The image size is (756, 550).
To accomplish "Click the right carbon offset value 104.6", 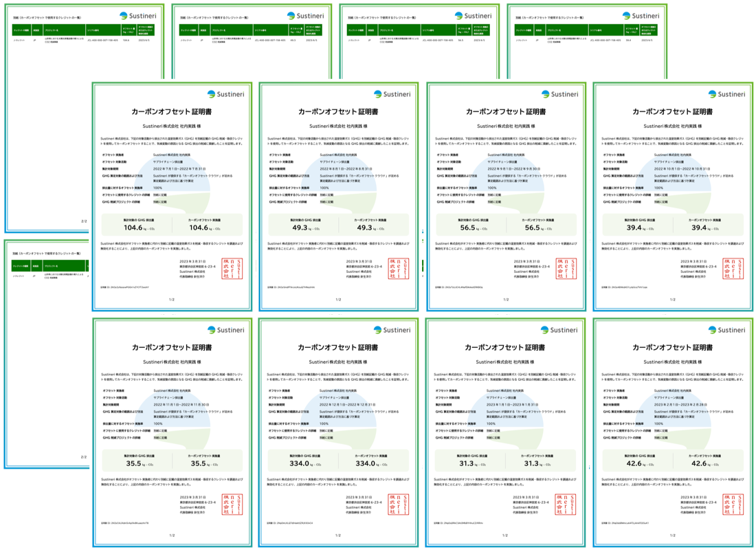I will click(198, 228).
